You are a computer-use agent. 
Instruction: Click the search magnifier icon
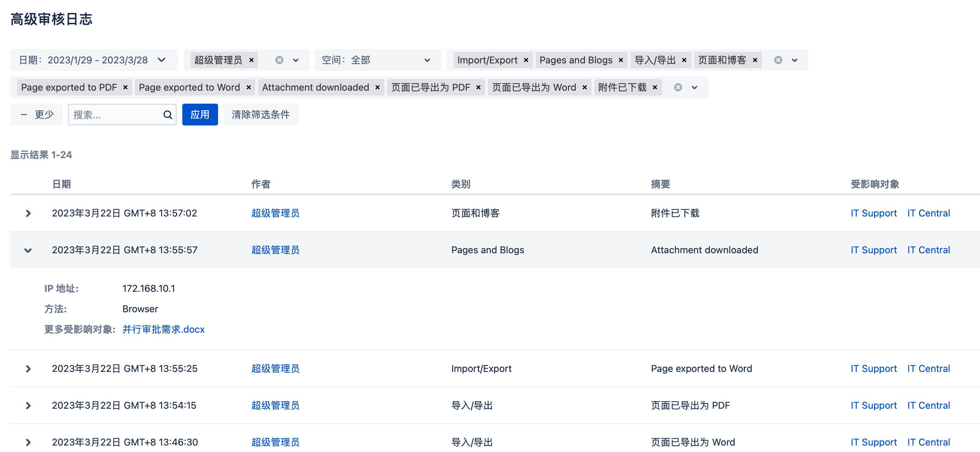pos(167,115)
